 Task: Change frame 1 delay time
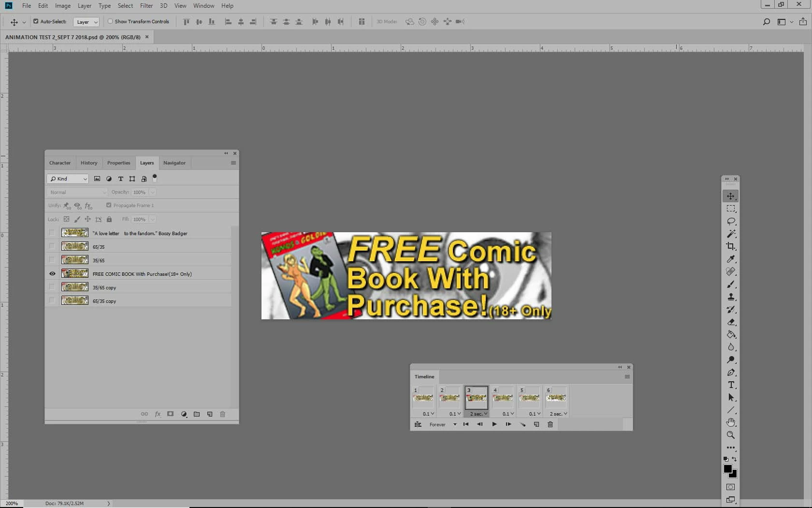click(428, 414)
